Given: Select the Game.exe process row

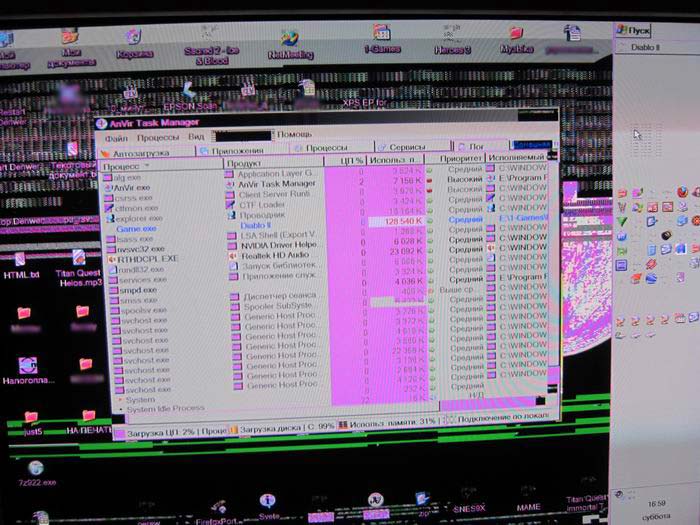Looking at the screenshot, I should tap(133, 228).
